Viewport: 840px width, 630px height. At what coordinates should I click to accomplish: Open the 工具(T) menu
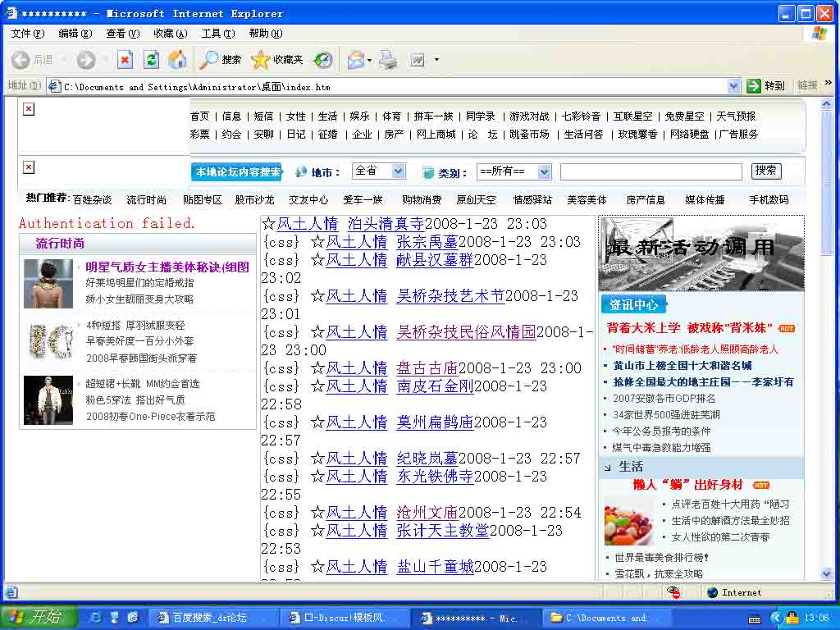point(217,34)
